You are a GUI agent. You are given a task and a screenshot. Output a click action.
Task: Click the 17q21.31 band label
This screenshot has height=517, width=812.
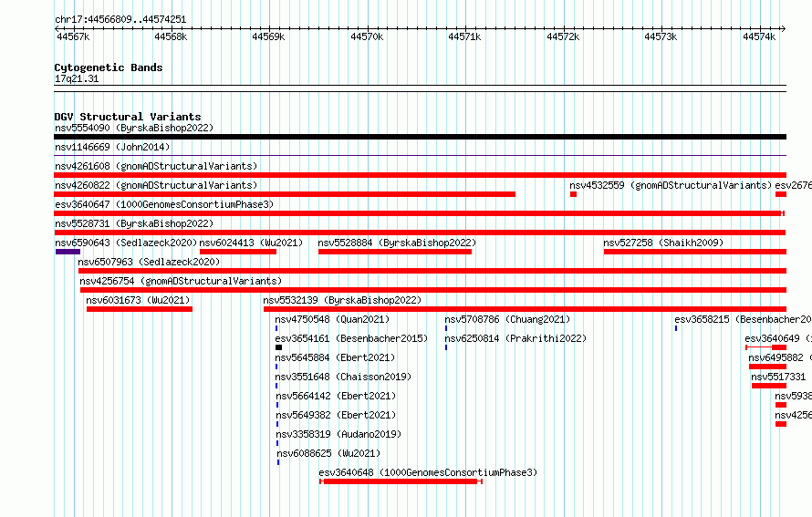tap(77, 78)
